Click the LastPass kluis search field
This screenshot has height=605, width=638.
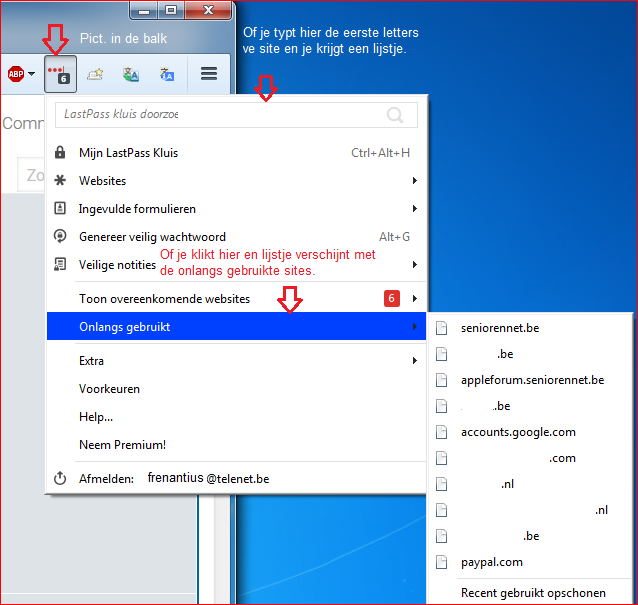click(220, 115)
